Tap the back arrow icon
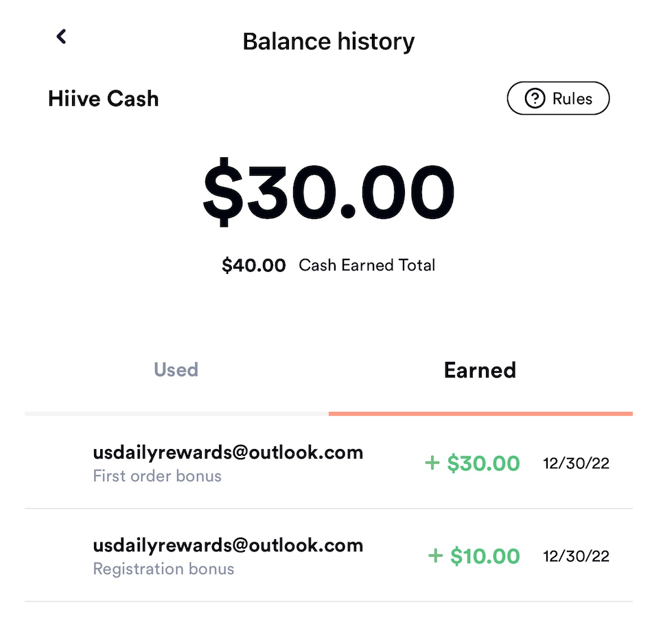663x644 pixels. pyautogui.click(x=61, y=36)
